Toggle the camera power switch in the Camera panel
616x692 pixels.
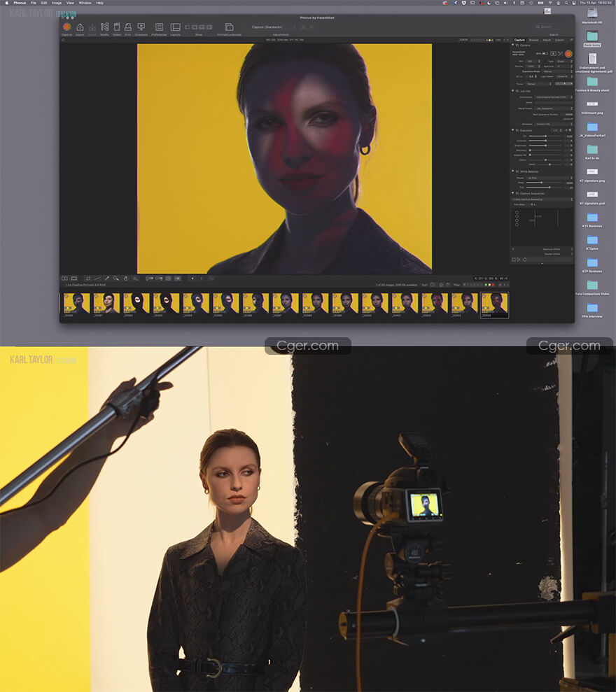[545, 53]
